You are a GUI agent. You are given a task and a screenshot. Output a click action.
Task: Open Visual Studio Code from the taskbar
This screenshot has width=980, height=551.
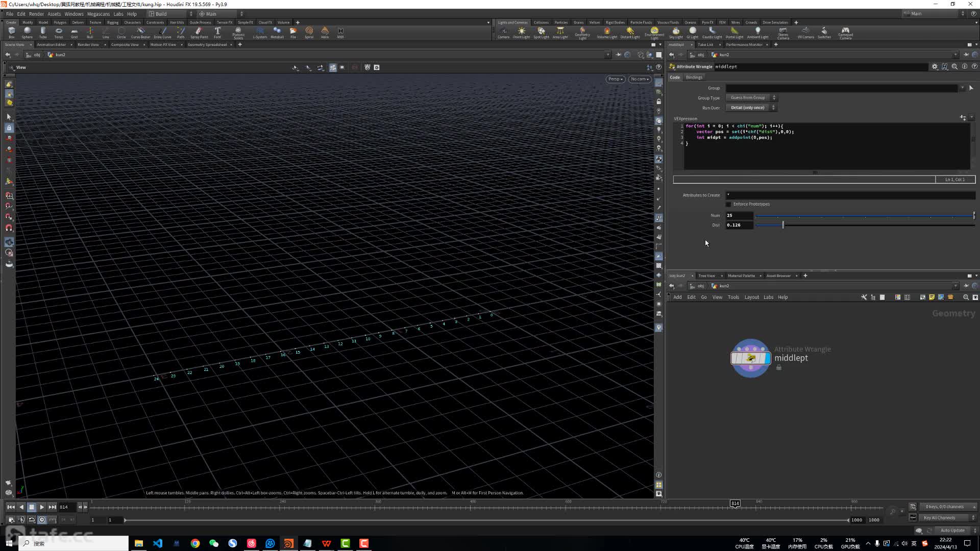point(157,543)
